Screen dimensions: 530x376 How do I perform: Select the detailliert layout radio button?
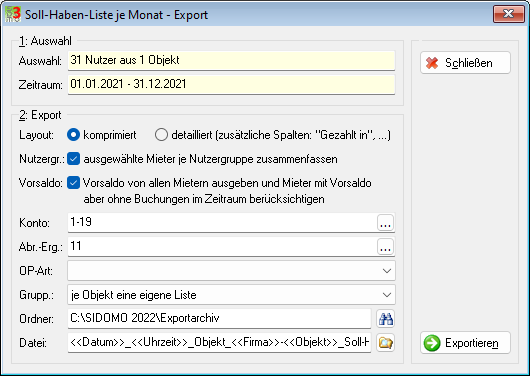coord(161,135)
